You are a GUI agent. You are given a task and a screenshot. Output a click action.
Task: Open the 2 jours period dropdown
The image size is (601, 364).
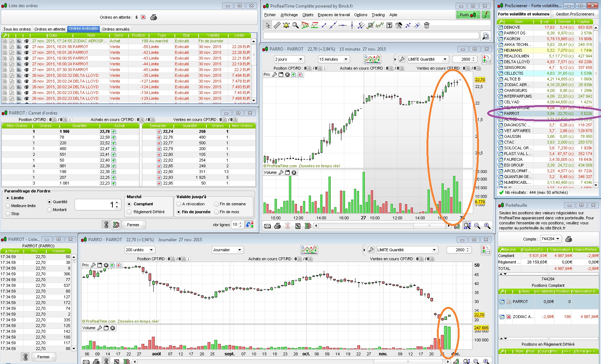[x=289, y=59]
